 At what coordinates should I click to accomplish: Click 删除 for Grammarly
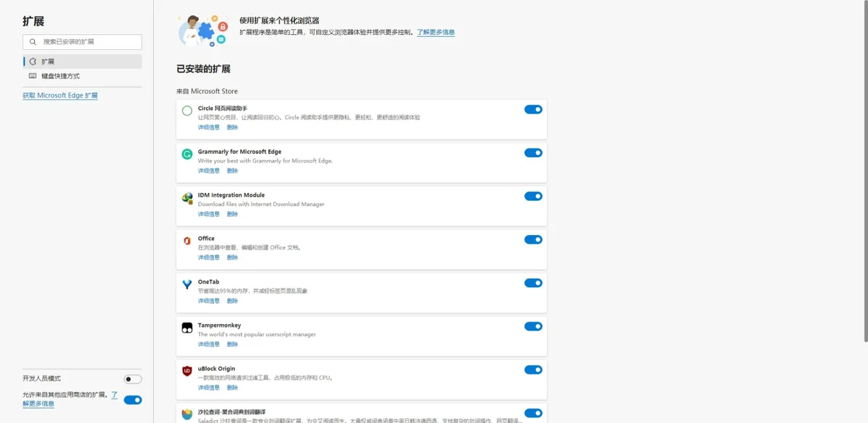(232, 171)
